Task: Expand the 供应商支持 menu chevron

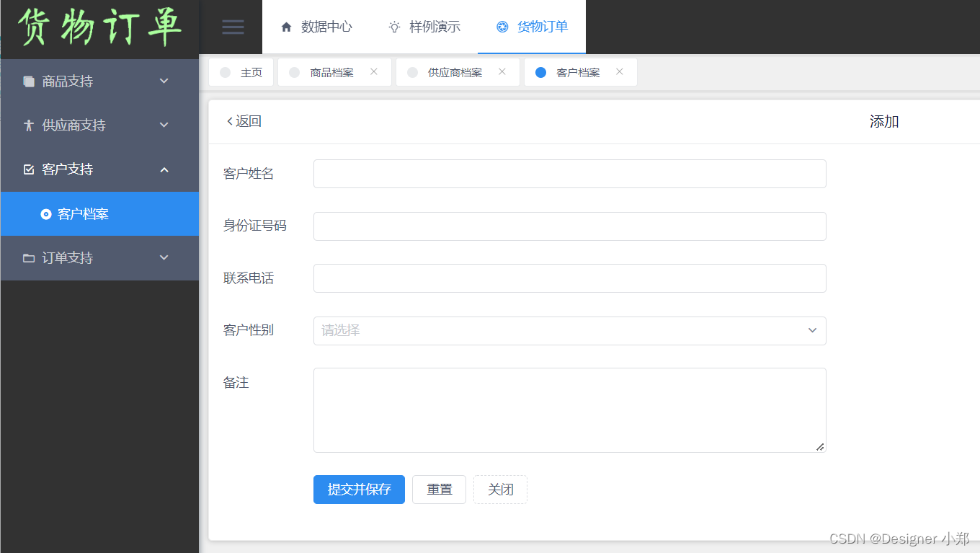Action: pos(164,125)
